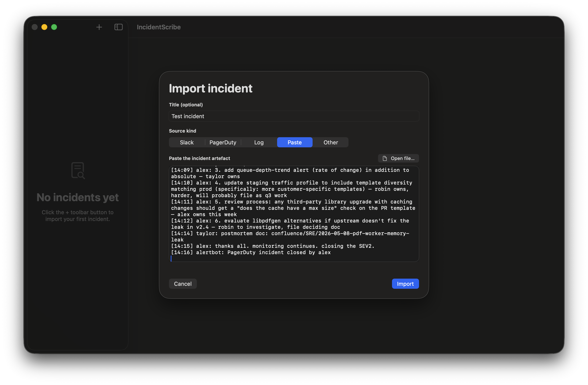Cancel the import dialog
Screen dimensions: 588x385
[183, 284]
